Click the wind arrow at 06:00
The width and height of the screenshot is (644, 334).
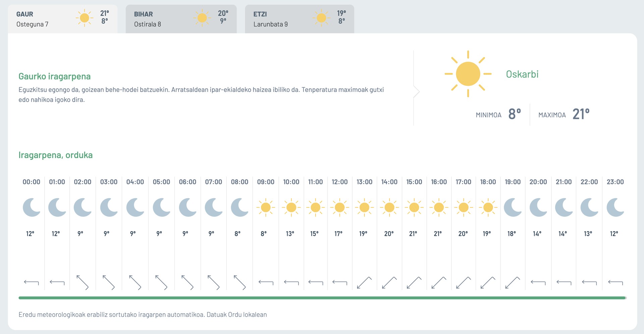tap(187, 282)
